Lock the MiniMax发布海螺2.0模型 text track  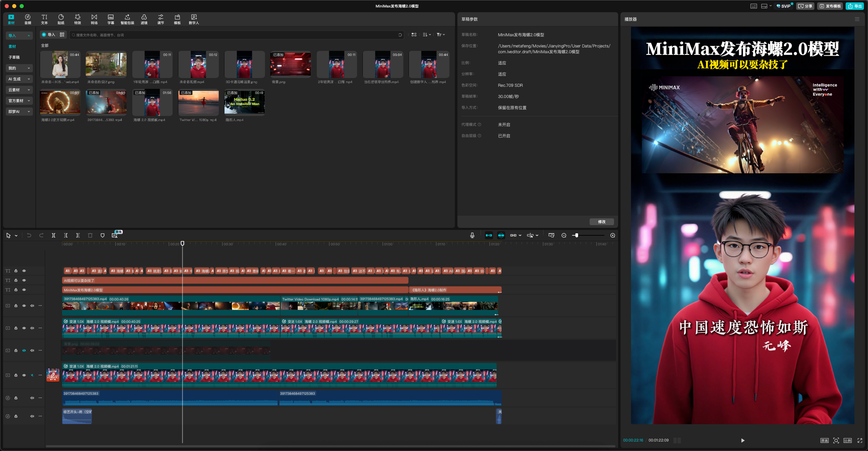(x=16, y=290)
